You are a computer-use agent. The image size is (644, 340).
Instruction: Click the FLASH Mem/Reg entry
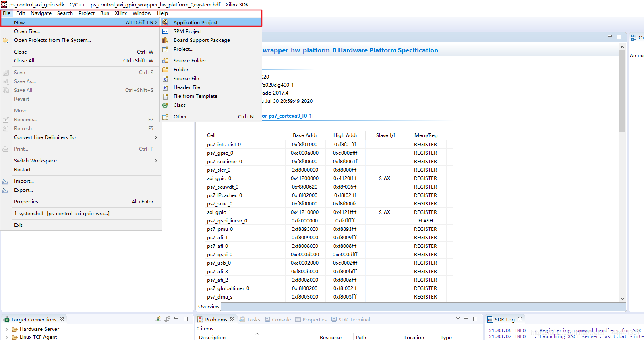tap(426, 221)
